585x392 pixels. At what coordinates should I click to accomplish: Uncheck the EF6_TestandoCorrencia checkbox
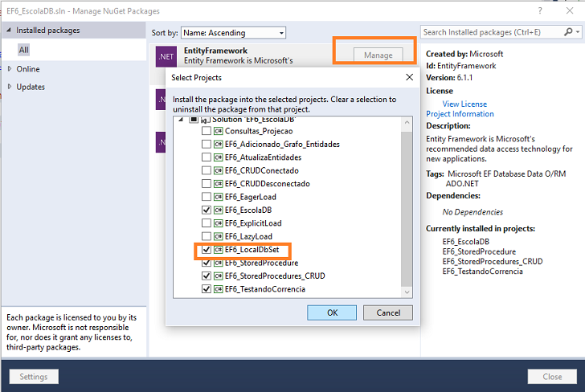click(207, 289)
